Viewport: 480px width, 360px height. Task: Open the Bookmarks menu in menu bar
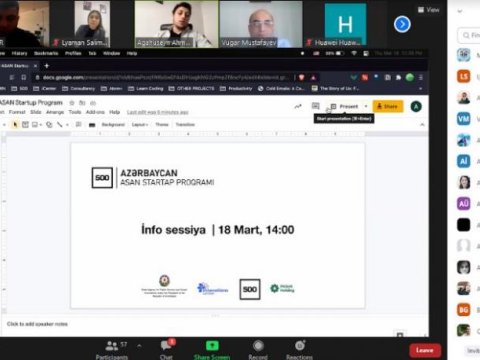pos(46,53)
